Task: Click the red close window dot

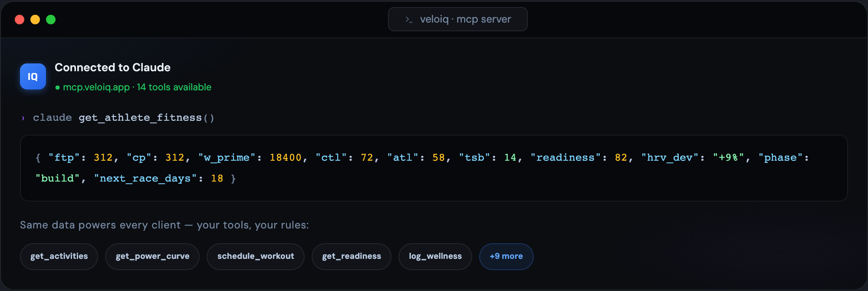Action: click(20, 20)
